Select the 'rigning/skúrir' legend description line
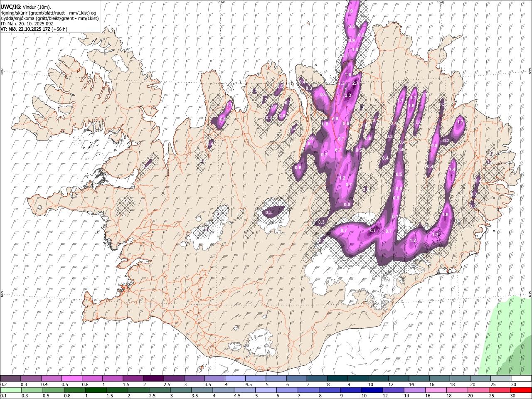The image size is (532, 399). click(49, 13)
